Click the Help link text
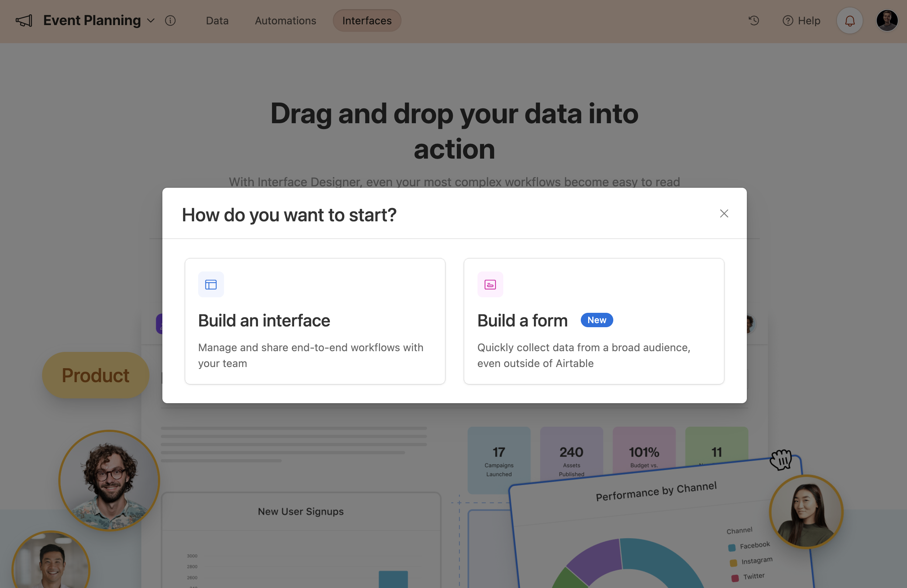The height and width of the screenshot is (588, 907). coord(809,21)
